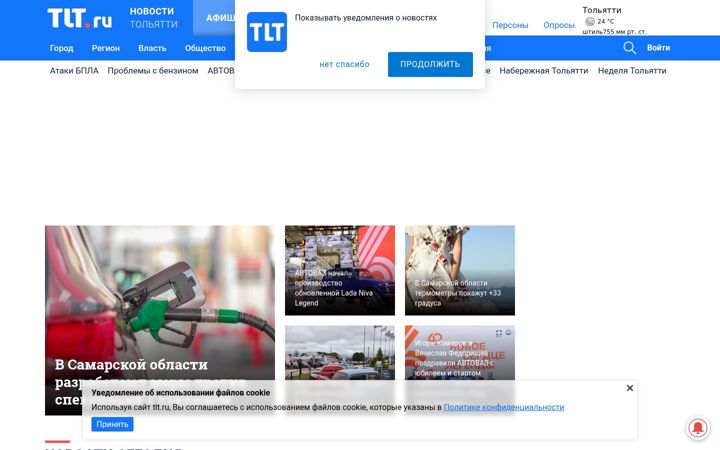Image resolution: width=720 pixels, height=450 pixels.
Task: Select the Атаки БПЛА topic
Action: [74, 71]
